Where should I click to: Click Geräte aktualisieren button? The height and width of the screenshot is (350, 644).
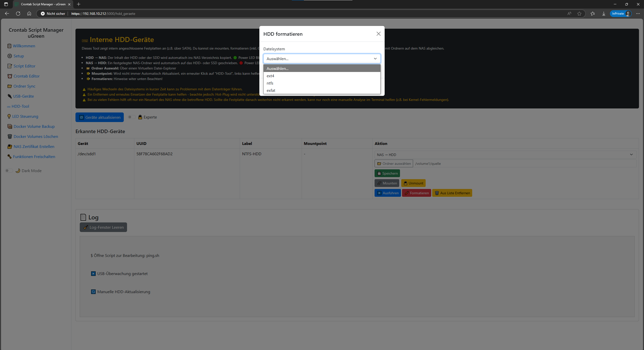100,117
